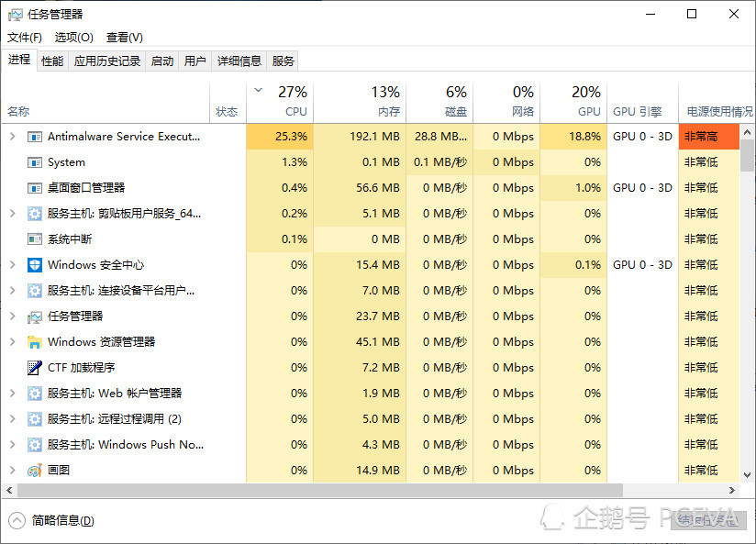The image size is (756, 544).
Task: Switch to the 启动 tab
Action: coord(162,61)
